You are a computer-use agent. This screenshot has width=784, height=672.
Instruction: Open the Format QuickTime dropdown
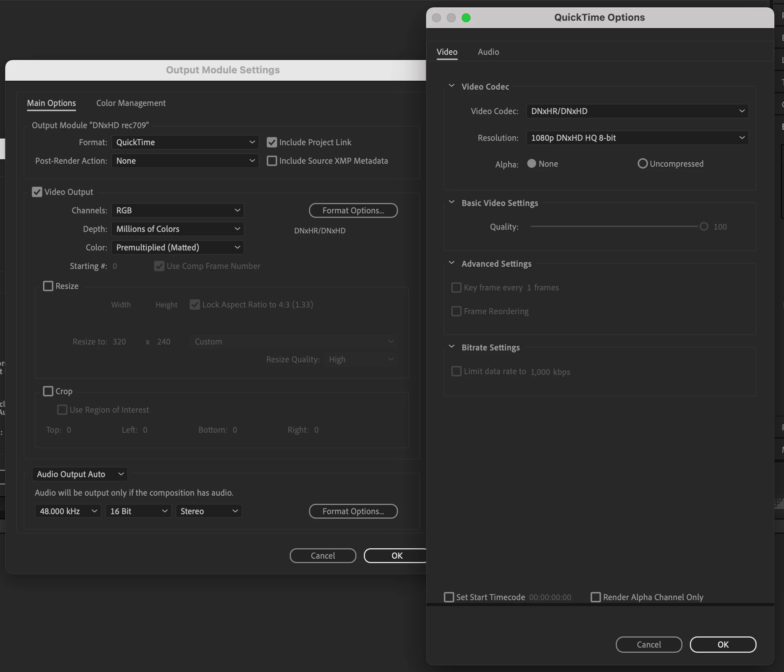[185, 142]
